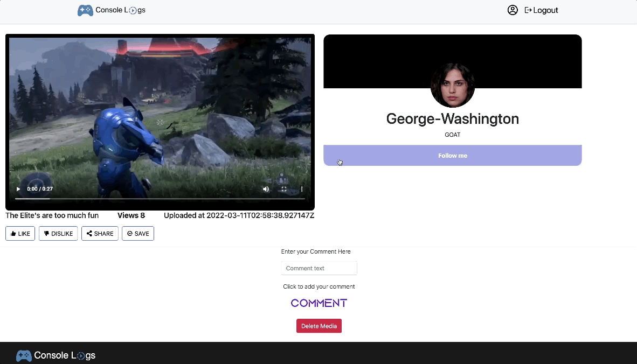Log out using the Logout link
637x364 pixels.
(x=541, y=10)
